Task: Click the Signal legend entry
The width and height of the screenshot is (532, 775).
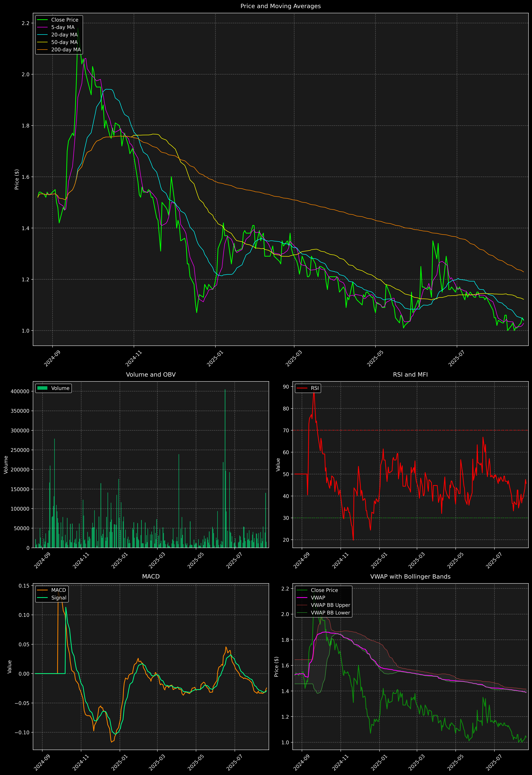Action: [59, 598]
